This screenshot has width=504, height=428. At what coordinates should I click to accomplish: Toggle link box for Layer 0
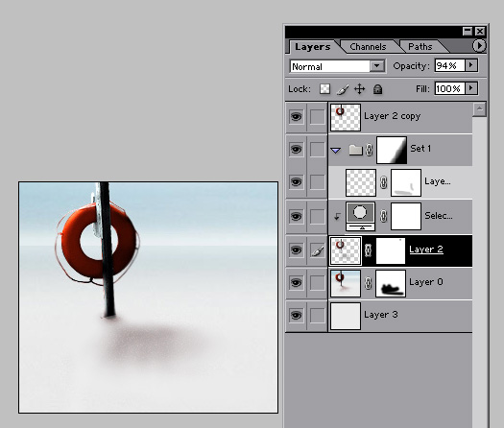(317, 283)
